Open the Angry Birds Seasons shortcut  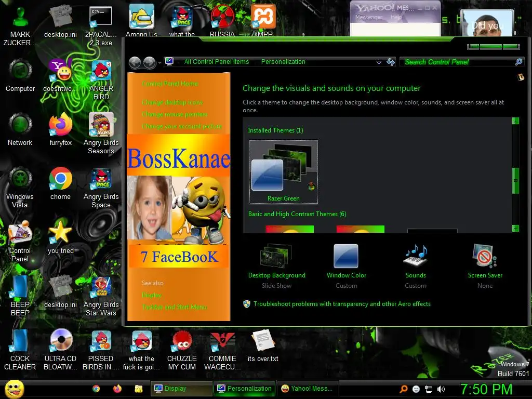[101, 134]
